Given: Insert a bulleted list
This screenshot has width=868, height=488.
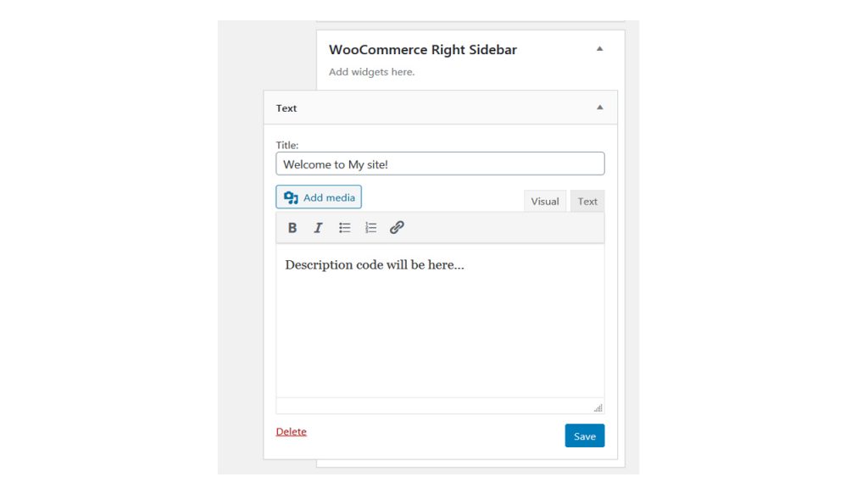Looking at the screenshot, I should pos(344,227).
